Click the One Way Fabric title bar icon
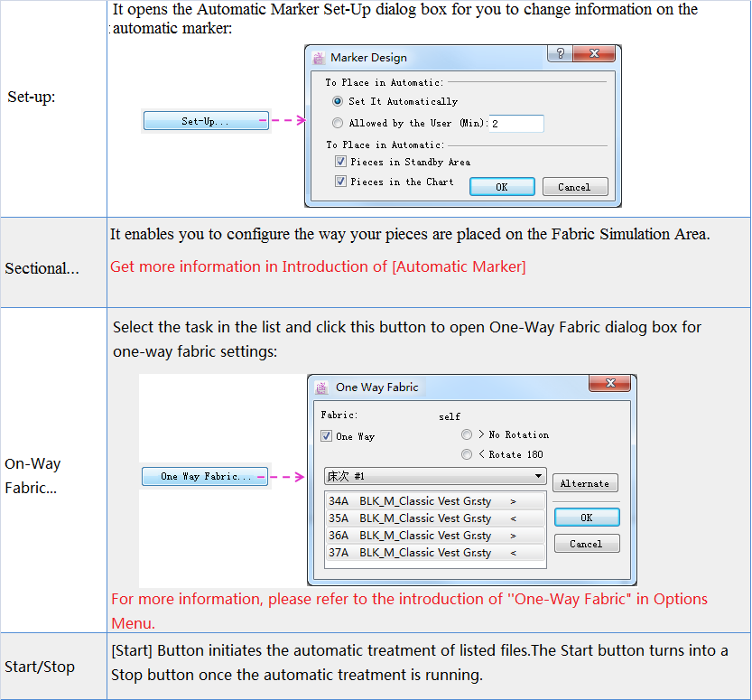 (x=320, y=387)
